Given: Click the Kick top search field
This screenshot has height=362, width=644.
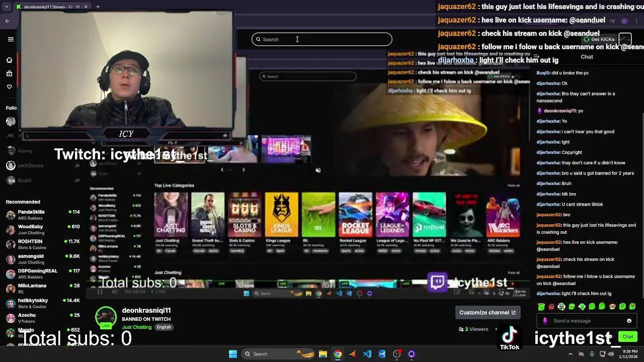Looking at the screenshot, I should [322, 39].
